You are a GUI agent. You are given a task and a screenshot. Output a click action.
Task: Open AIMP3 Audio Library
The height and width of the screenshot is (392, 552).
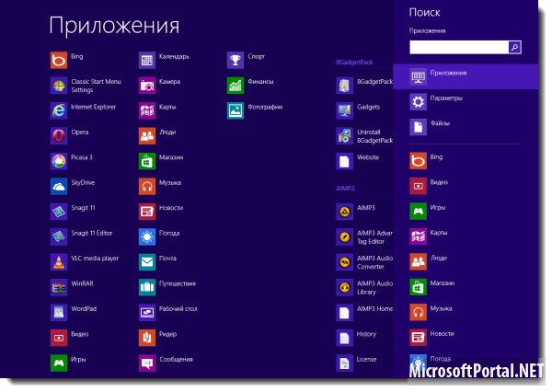coord(364,287)
